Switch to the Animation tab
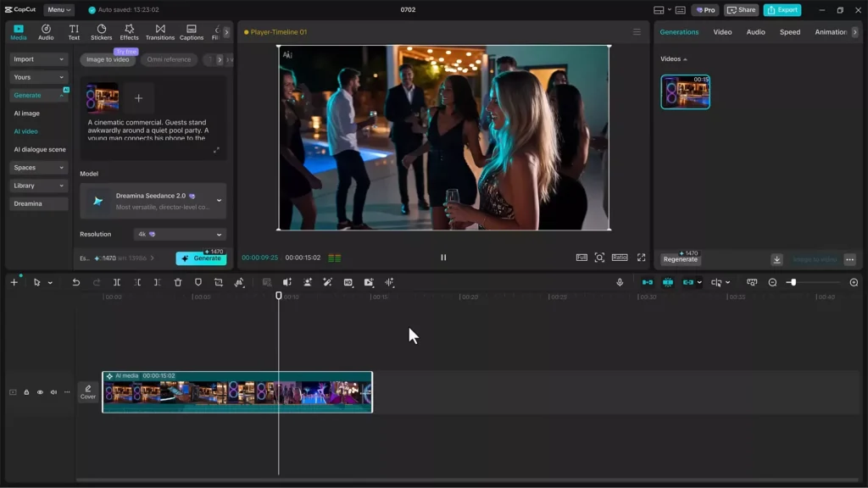Image resolution: width=868 pixels, height=488 pixels. click(831, 32)
